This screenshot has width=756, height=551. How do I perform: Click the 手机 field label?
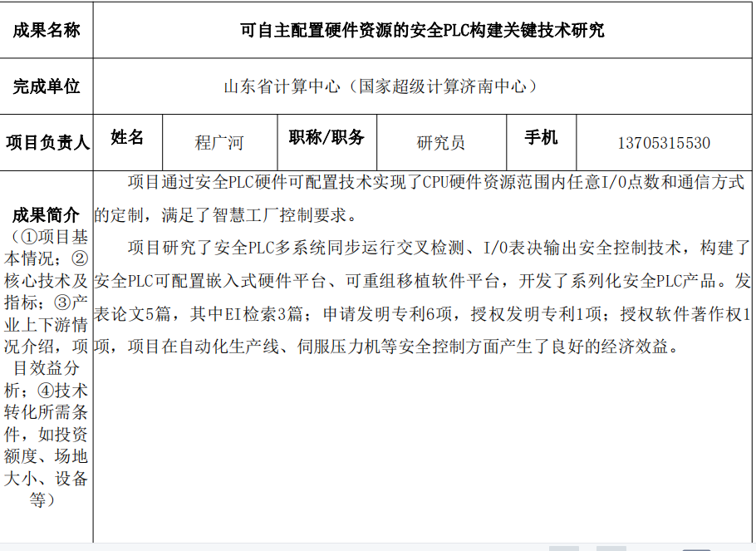(541, 138)
